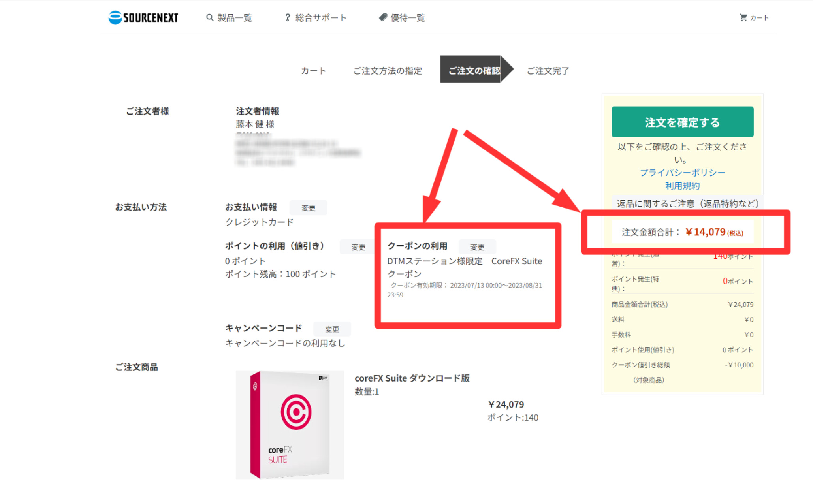Click ポイント:140 under product price
813x504 pixels.
tap(513, 417)
